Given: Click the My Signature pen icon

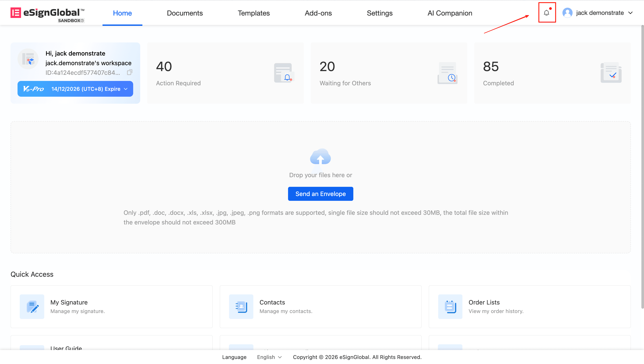Looking at the screenshot, I should point(32,306).
